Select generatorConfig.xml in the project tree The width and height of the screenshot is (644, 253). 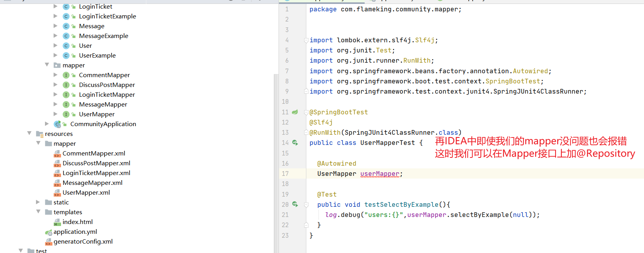click(83, 242)
